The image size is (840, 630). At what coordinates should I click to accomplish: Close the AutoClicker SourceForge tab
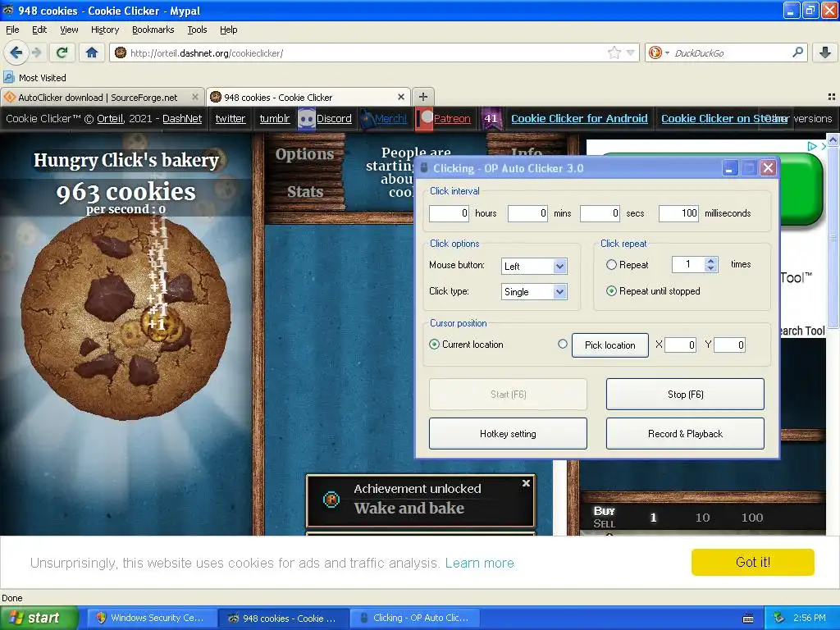tap(195, 97)
